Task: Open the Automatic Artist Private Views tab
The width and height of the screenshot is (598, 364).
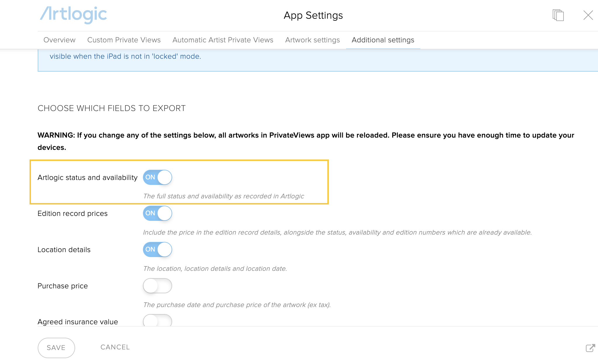Action: click(x=223, y=40)
